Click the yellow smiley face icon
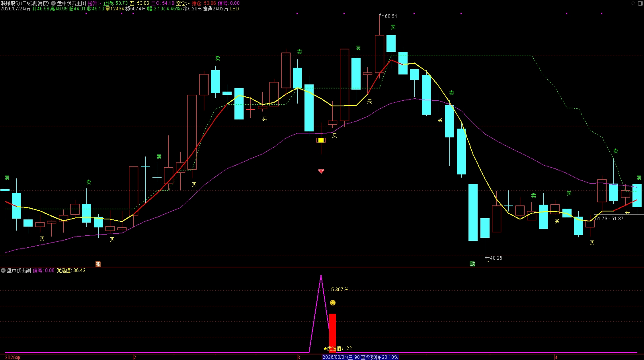The width and height of the screenshot is (644, 360). point(333,303)
